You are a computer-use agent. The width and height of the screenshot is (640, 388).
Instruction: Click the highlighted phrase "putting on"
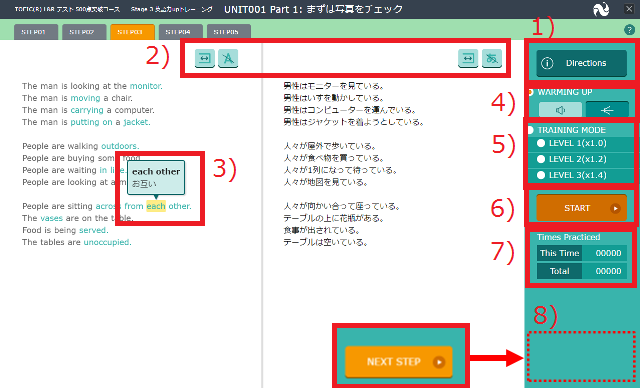click(x=91, y=122)
